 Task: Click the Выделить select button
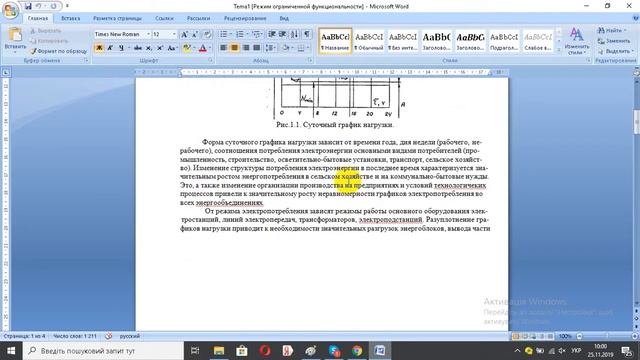pyautogui.click(x=615, y=51)
